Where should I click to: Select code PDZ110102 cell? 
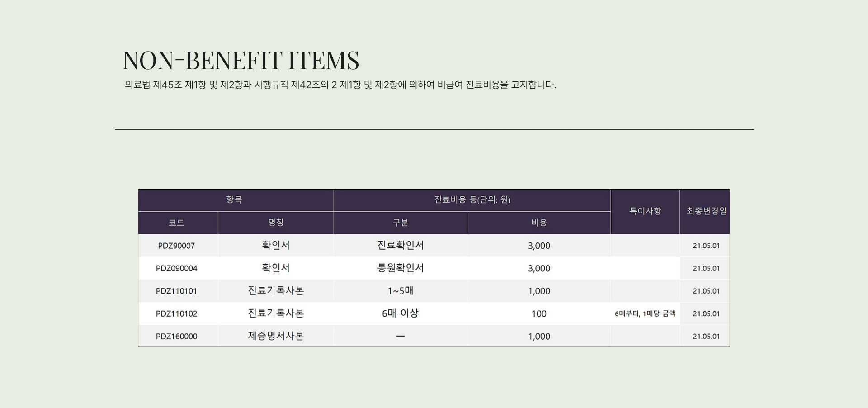(176, 314)
